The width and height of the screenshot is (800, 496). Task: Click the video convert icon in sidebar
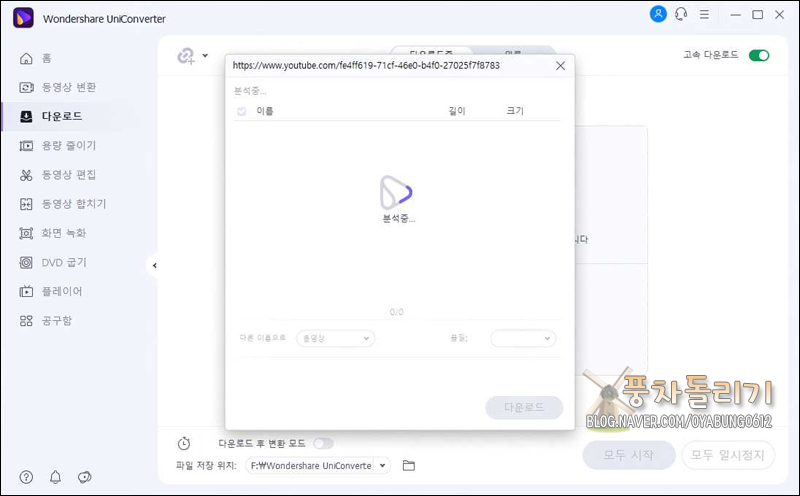click(26, 87)
